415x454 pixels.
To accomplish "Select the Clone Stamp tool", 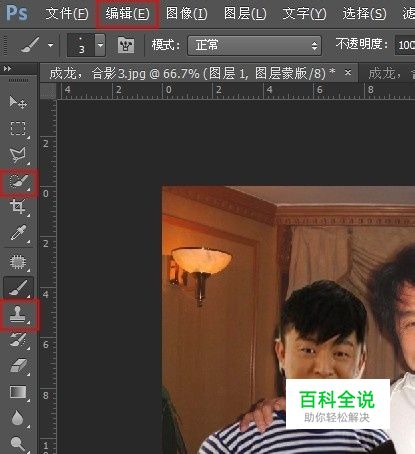I will 18,314.
